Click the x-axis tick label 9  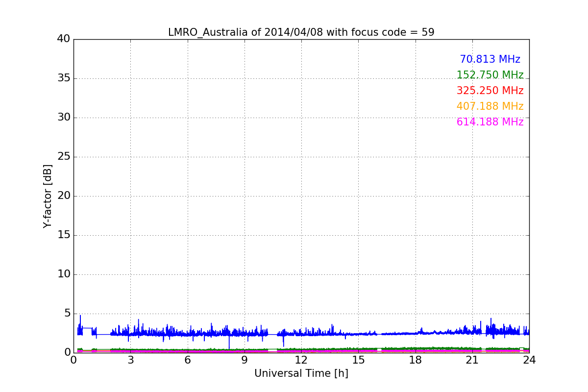coord(245,360)
